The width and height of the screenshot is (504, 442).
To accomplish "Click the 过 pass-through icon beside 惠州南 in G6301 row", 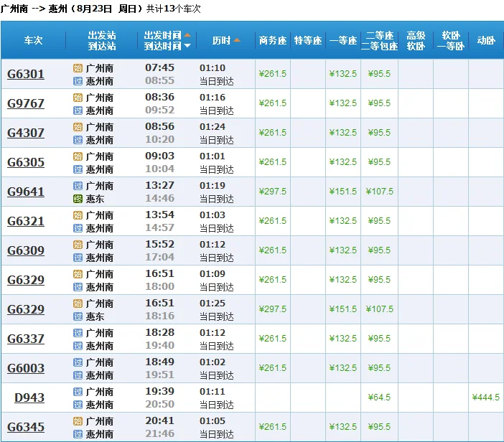I will [78, 81].
